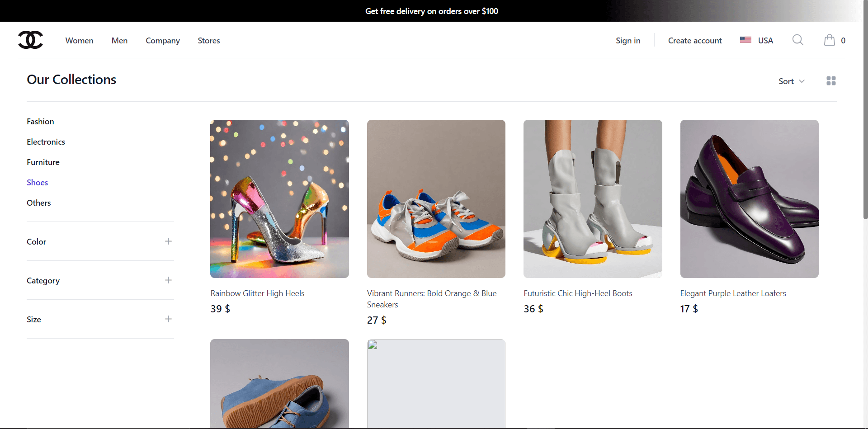Expand the Category filter section
The image size is (868, 429).
click(168, 280)
